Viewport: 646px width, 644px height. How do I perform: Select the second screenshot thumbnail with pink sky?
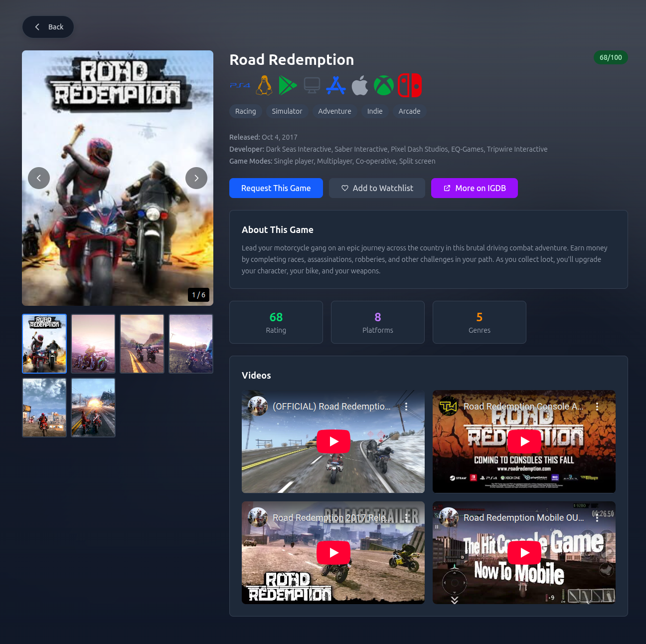pos(93,344)
